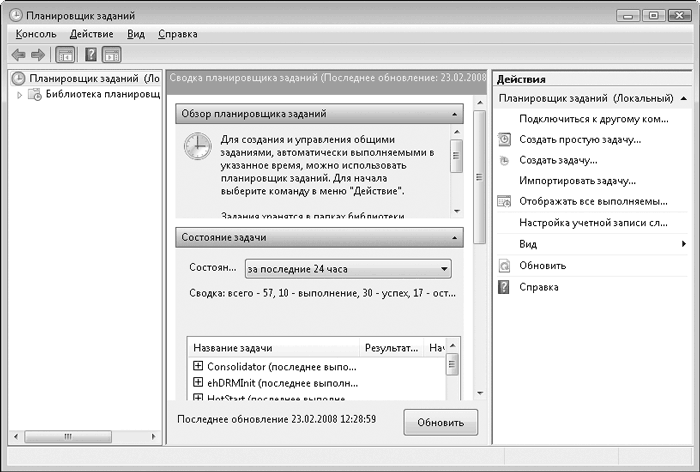Collapse the 'Обзор планировщика заданий' section
This screenshot has width=700, height=472.
(455, 115)
